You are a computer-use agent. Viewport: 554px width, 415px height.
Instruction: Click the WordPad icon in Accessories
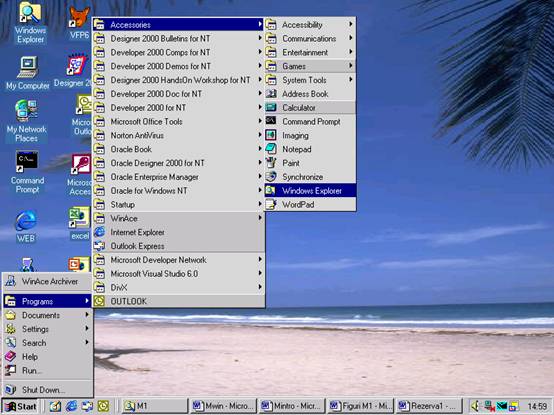tap(271, 204)
